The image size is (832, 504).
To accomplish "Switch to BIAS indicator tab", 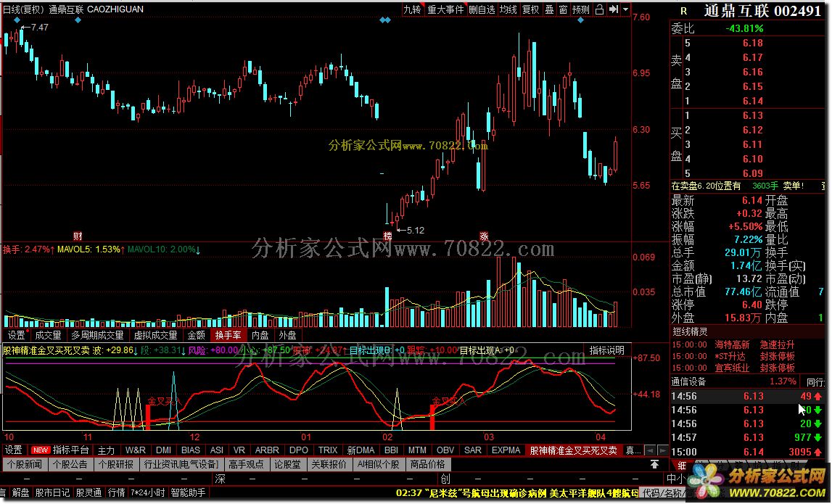I will pos(191,450).
